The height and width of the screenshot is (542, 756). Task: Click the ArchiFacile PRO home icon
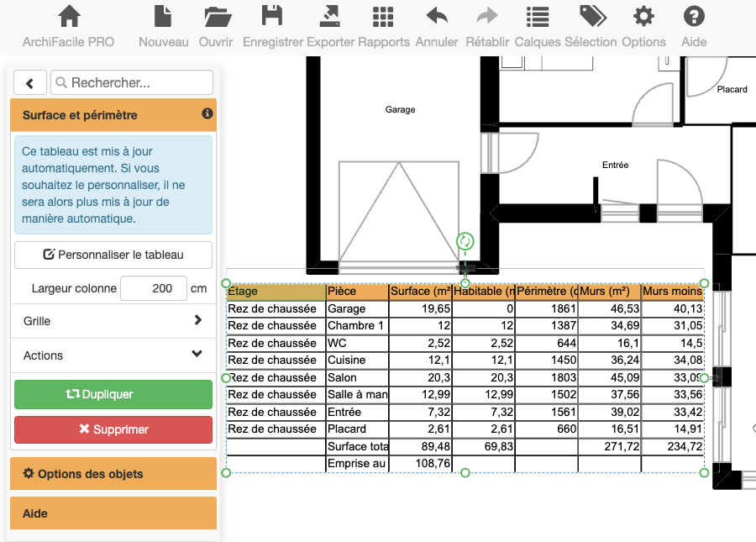click(x=69, y=17)
